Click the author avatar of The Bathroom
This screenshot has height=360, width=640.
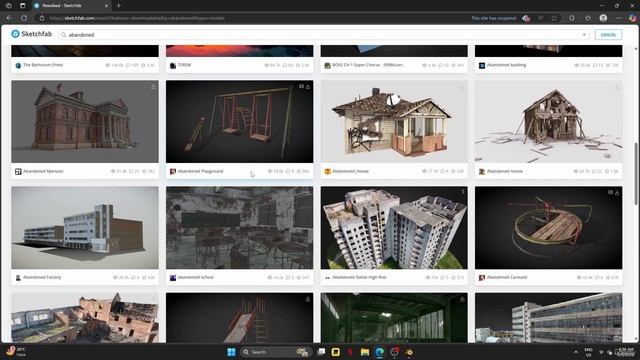(18, 65)
